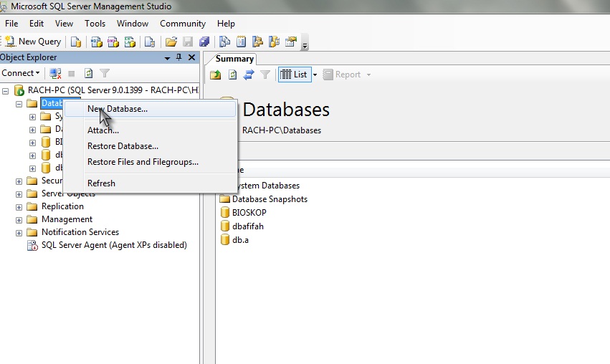Viewport: 610px width, 364px height.
Task: Select Replication in Object Explorer tree
Action: 62,206
